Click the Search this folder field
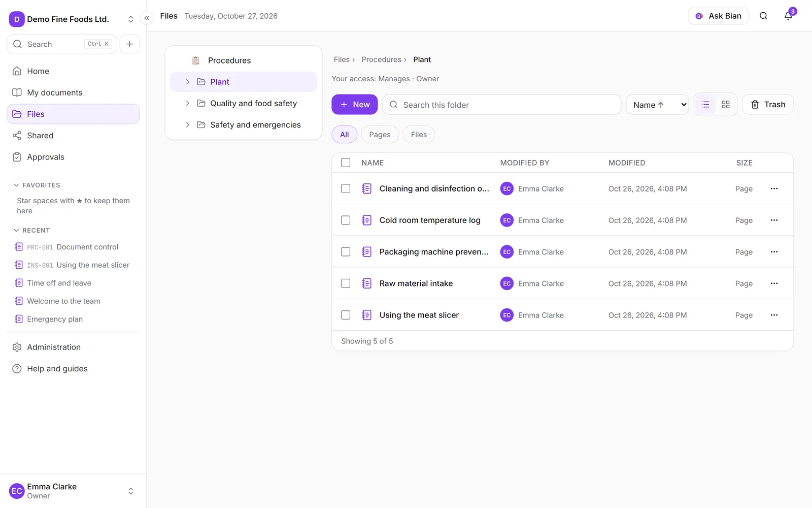 coord(501,105)
